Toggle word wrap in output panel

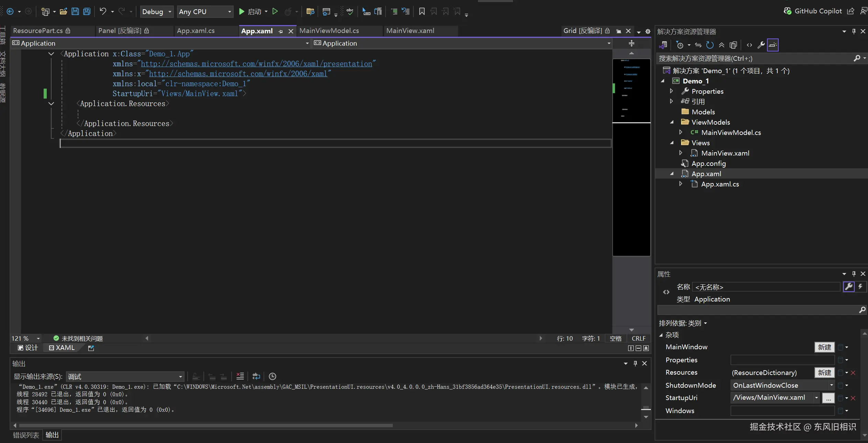click(256, 376)
